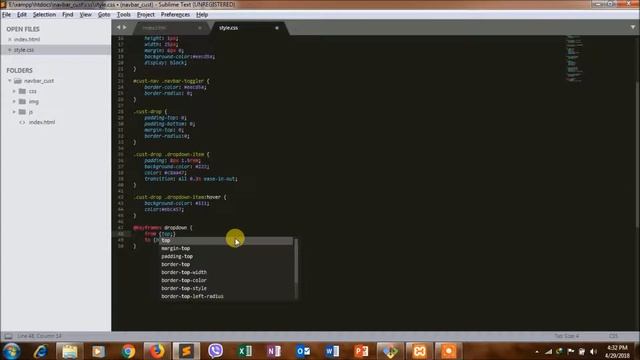The width and height of the screenshot is (640, 360).
Task: Open the Goto menu
Action: pyautogui.click(x=104, y=15)
